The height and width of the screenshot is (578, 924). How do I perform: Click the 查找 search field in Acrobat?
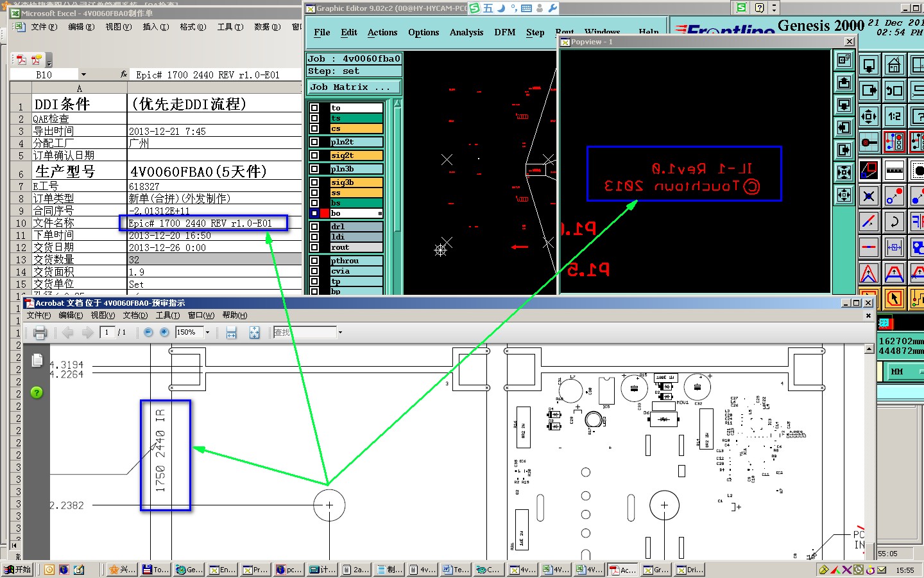click(x=305, y=333)
